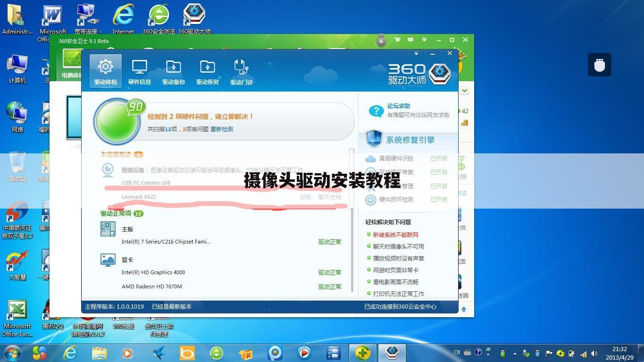
Task: Open the 聊天时摄像头不可用 problem link
Action: pyautogui.click(x=398, y=246)
